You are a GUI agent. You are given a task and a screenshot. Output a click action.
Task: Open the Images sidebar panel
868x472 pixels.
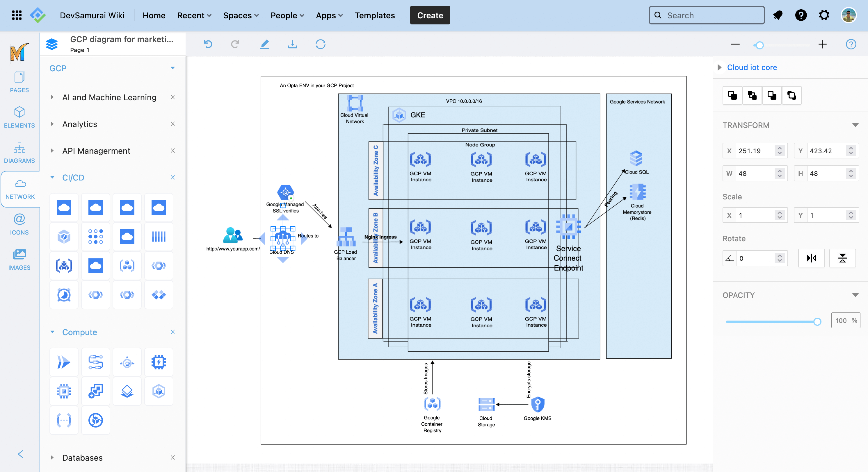pyautogui.click(x=19, y=260)
